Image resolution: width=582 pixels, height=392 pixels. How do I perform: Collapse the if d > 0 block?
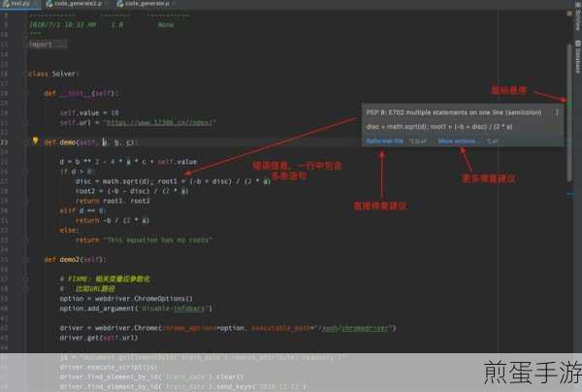coord(26,172)
